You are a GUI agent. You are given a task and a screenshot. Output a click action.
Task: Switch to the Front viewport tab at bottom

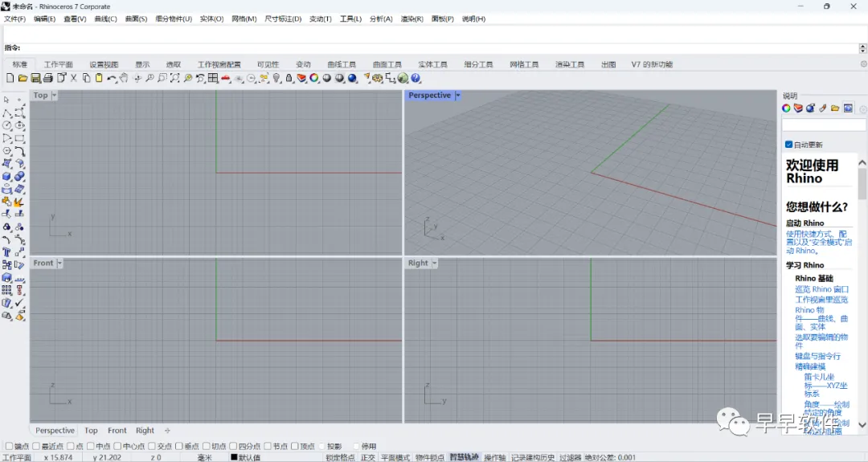[117, 431]
